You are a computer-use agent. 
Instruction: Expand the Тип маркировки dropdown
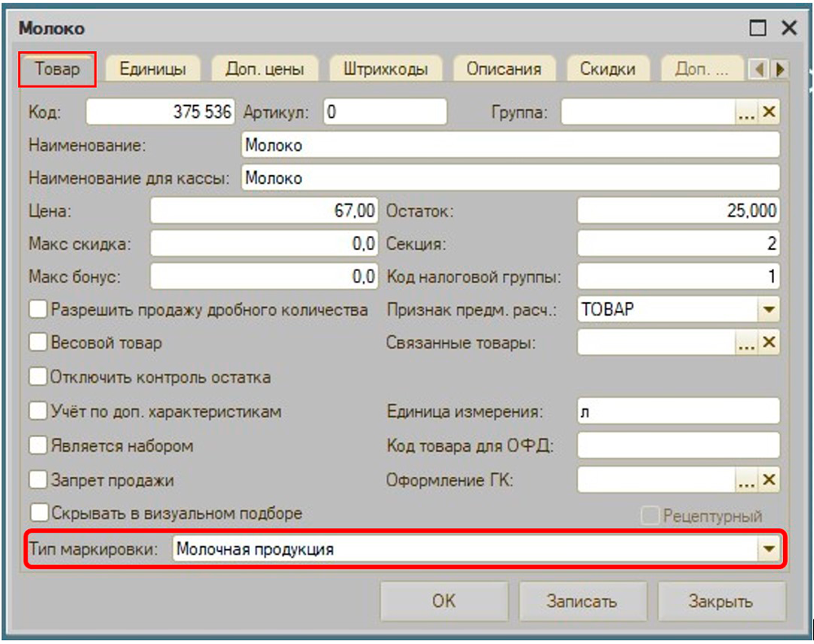pyautogui.click(x=768, y=550)
